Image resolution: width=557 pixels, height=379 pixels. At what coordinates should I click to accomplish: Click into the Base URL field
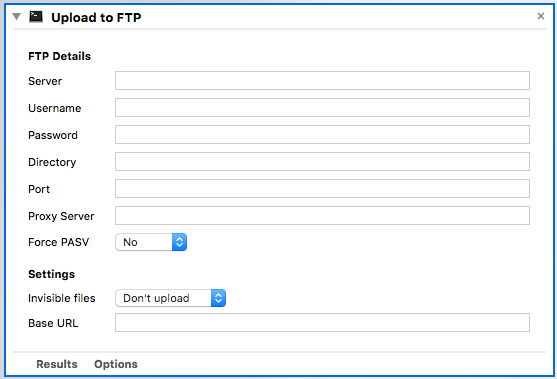click(322, 323)
